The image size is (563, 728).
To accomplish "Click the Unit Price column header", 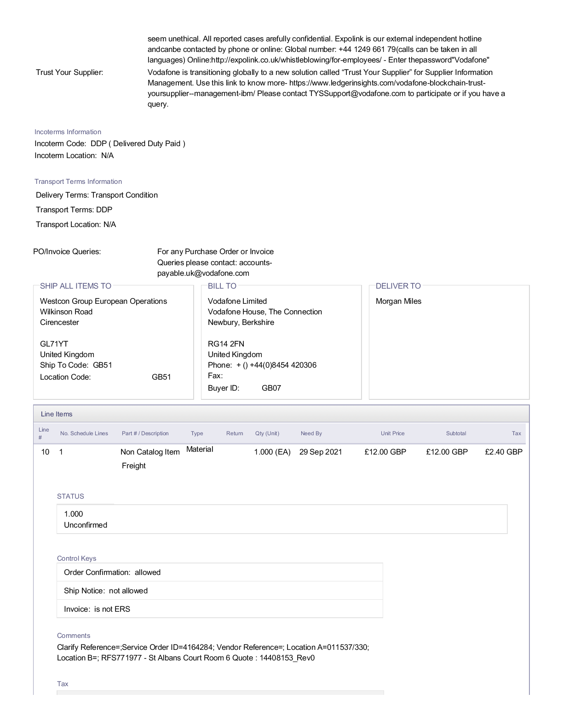I will [392, 433].
